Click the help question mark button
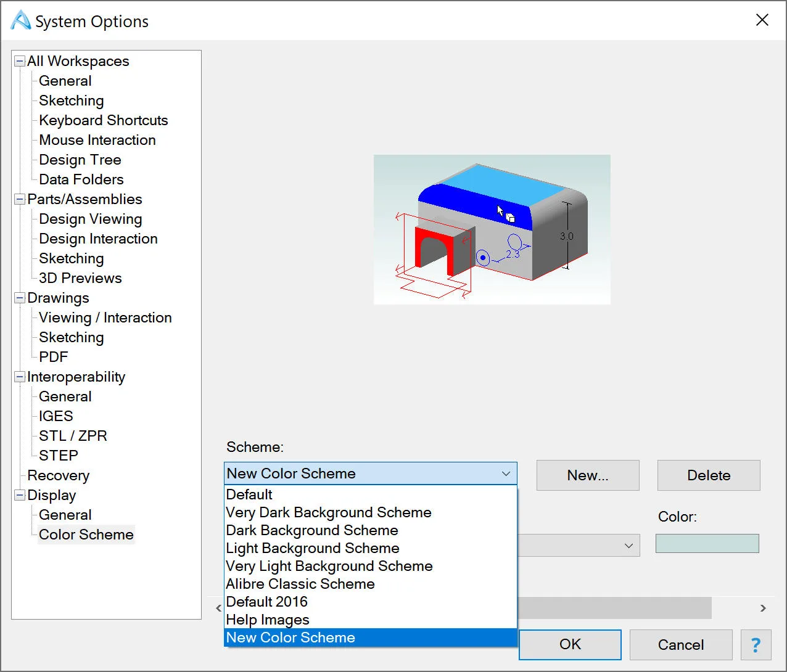The image size is (787, 672). click(756, 645)
